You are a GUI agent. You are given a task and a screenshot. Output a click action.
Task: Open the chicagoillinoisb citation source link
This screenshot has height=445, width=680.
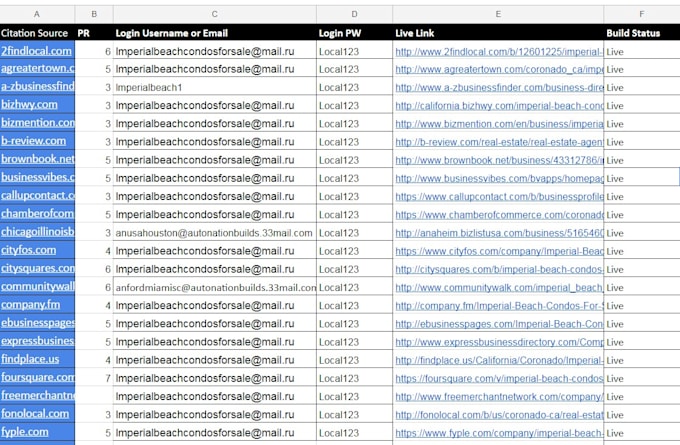pos(37,232)
